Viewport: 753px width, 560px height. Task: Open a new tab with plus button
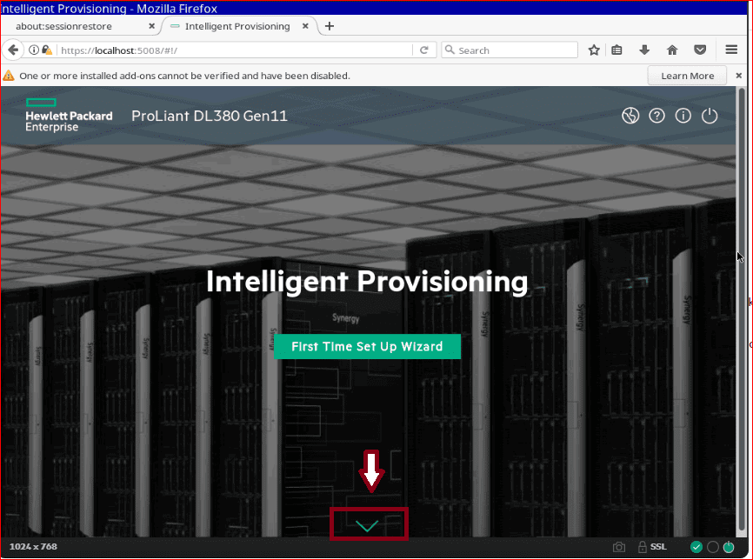pyautogui.click(x=329, y=26)
